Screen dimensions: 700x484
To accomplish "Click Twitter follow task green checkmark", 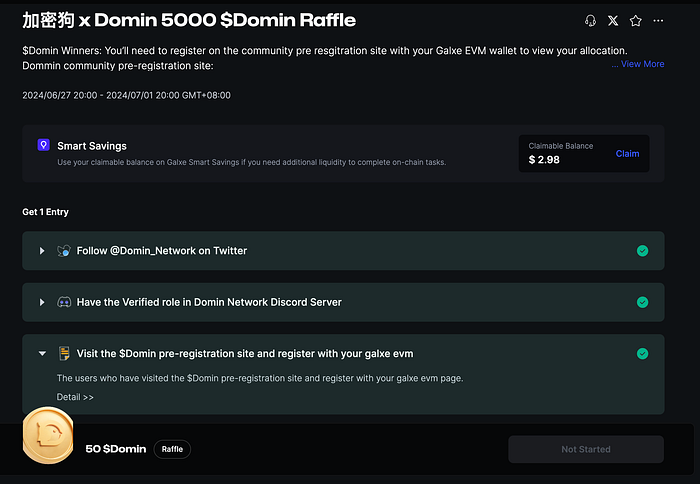I will 642,251.
